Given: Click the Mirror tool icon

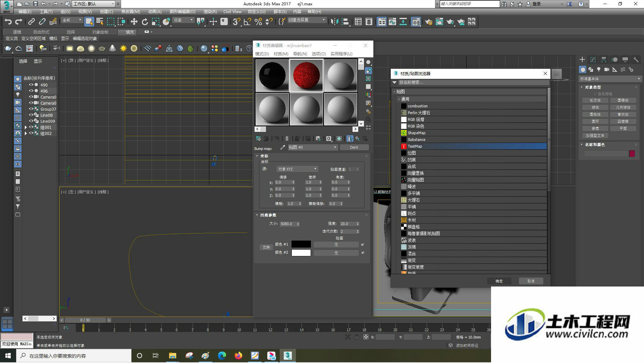Looking at the screenshot, I should [x=334, y=22].
